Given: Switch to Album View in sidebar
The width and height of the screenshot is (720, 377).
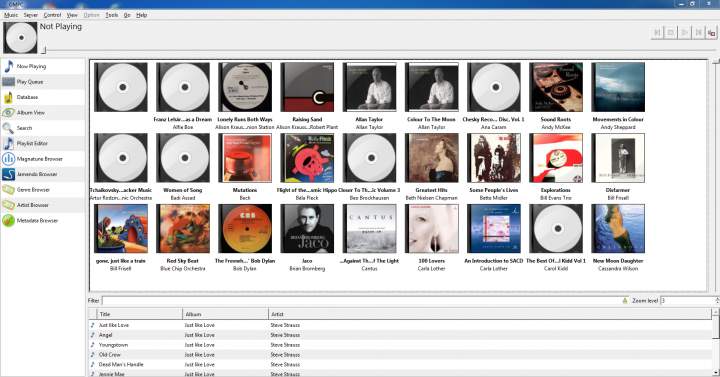Looking at the screenshot, I should [42, 113].
